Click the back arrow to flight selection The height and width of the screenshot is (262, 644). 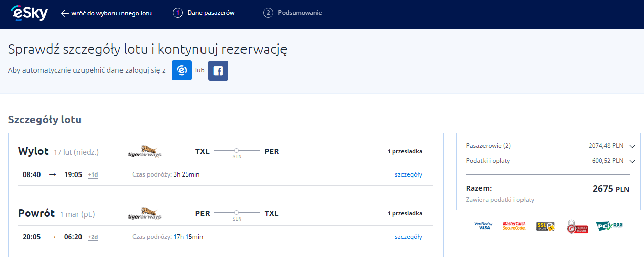64,13
